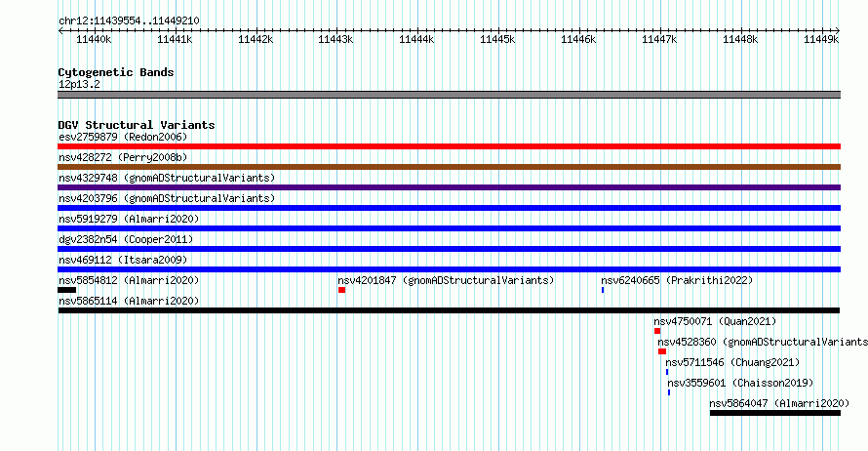
Task: Open the nsv5854812 (Almarri2020) label
Action: tap(129, 280)
